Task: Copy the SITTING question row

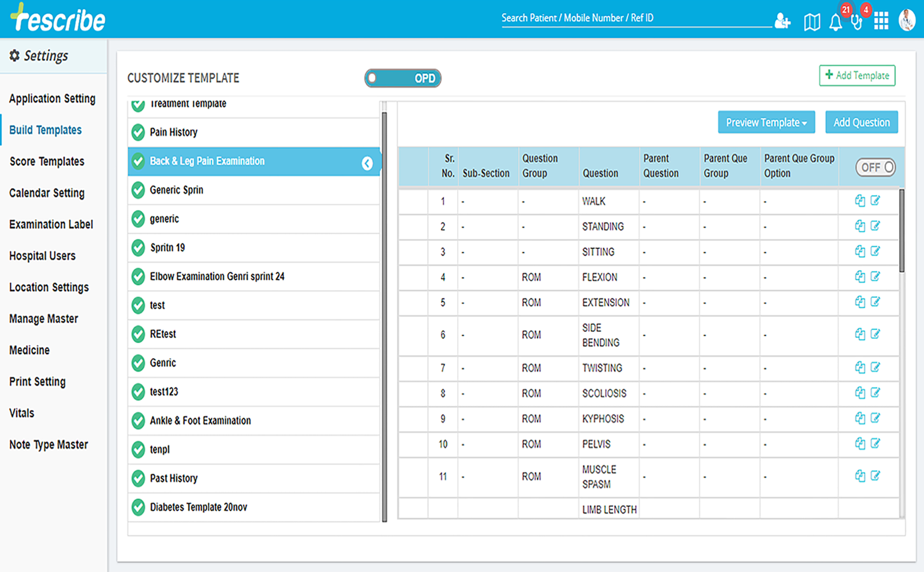Action: [860, 251]
